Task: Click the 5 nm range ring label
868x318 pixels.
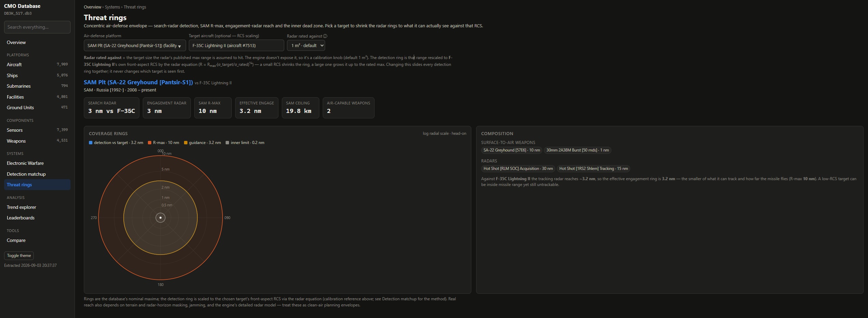Action: pos(166,169)
